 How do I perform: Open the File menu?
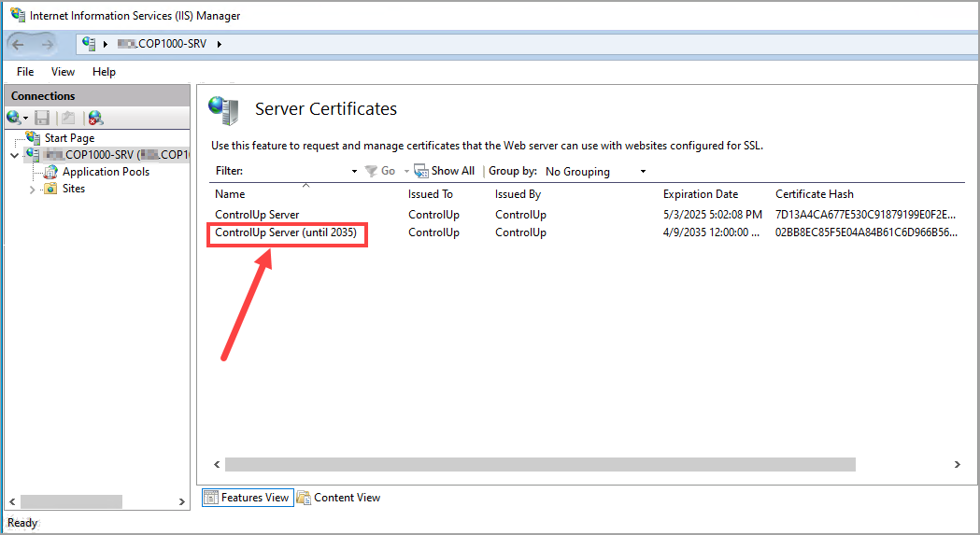(x=25, y=72)
